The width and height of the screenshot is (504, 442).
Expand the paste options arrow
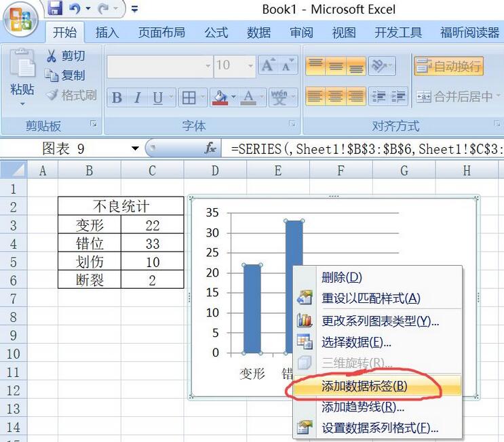point(22,104)
